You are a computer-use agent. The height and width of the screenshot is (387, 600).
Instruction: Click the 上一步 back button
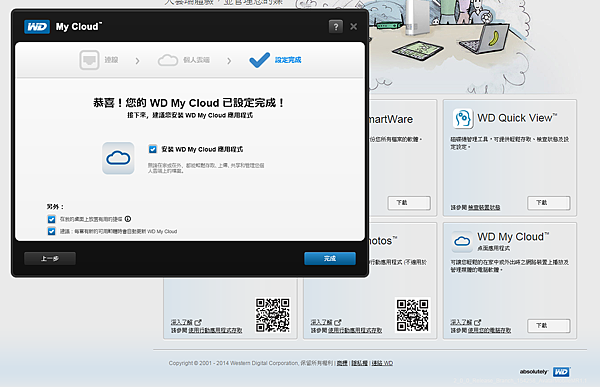click(x=50, y=258)
